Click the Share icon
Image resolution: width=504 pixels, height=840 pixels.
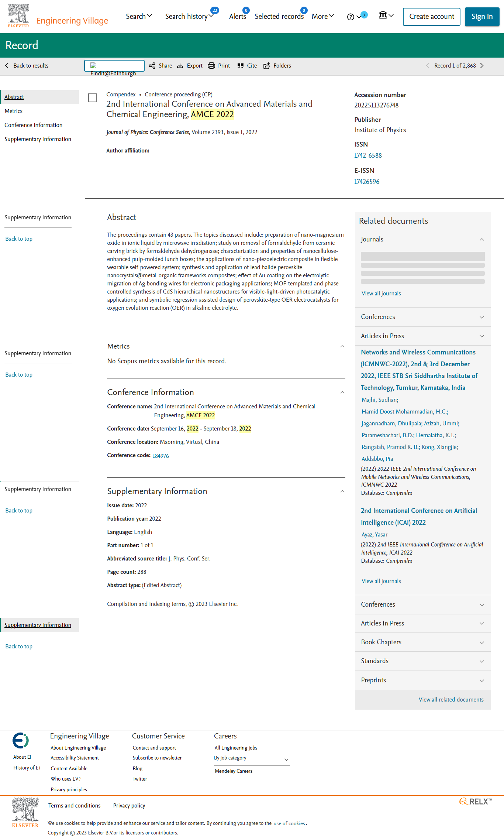click(x=152, y=66)
